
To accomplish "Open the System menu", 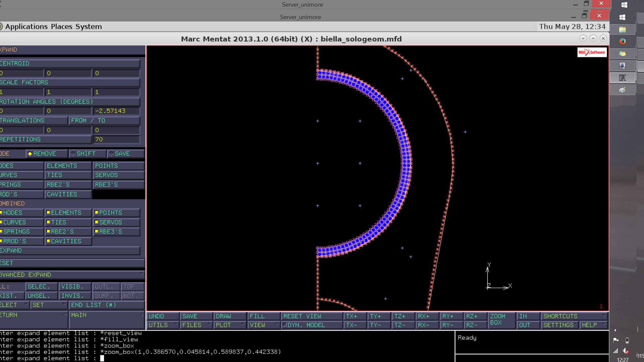I will pos(89,26).
